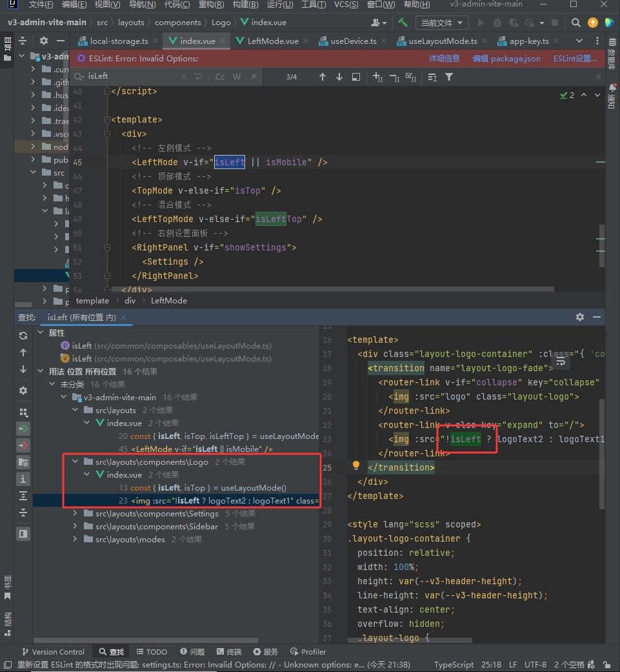Click LeftMode in editor breadcrumb
This screenshot has height=672, width=620.
pyautogui.click(x=168, y=300)
